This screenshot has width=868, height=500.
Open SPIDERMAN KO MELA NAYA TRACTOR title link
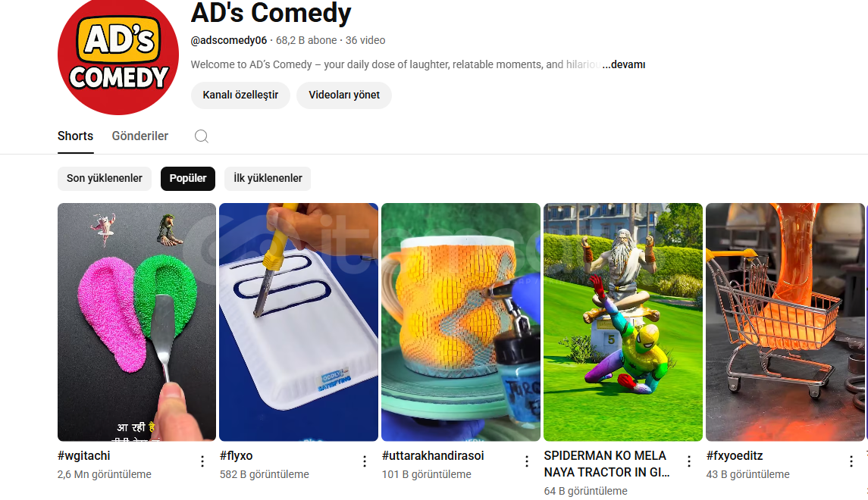(x=606, y=464)
